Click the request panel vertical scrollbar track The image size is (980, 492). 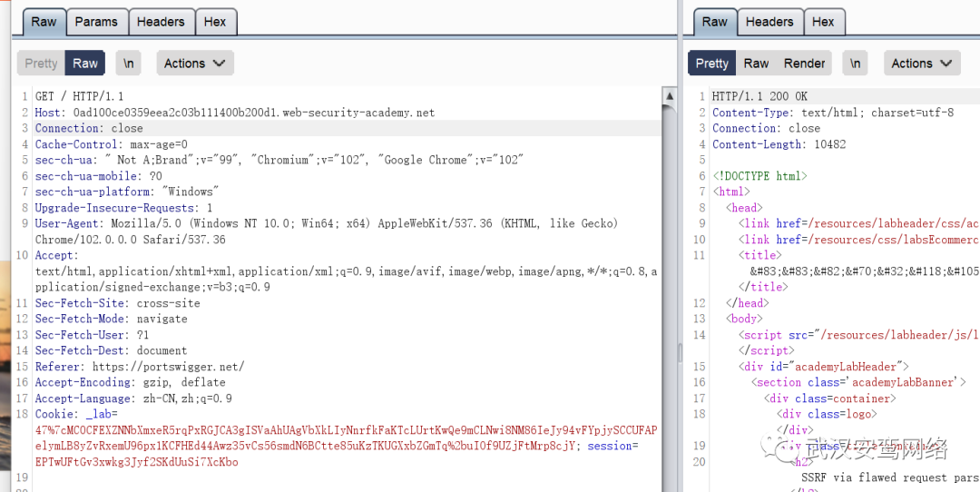[x=670, y=297]
